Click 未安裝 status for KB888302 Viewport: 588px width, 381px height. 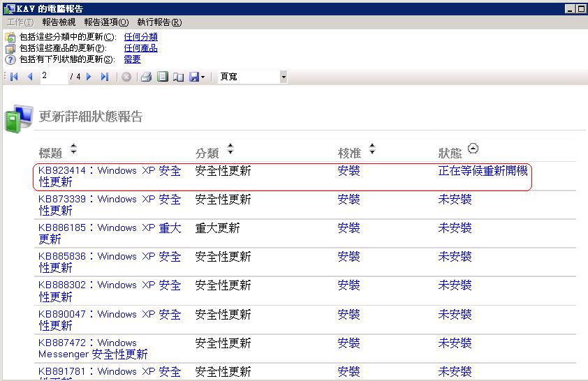point(455,285)
